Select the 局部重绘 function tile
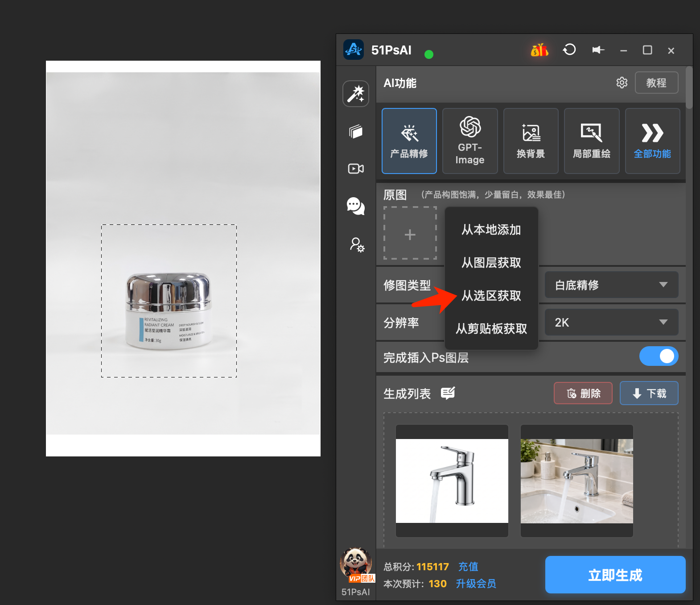 click(x=592, y=141)
